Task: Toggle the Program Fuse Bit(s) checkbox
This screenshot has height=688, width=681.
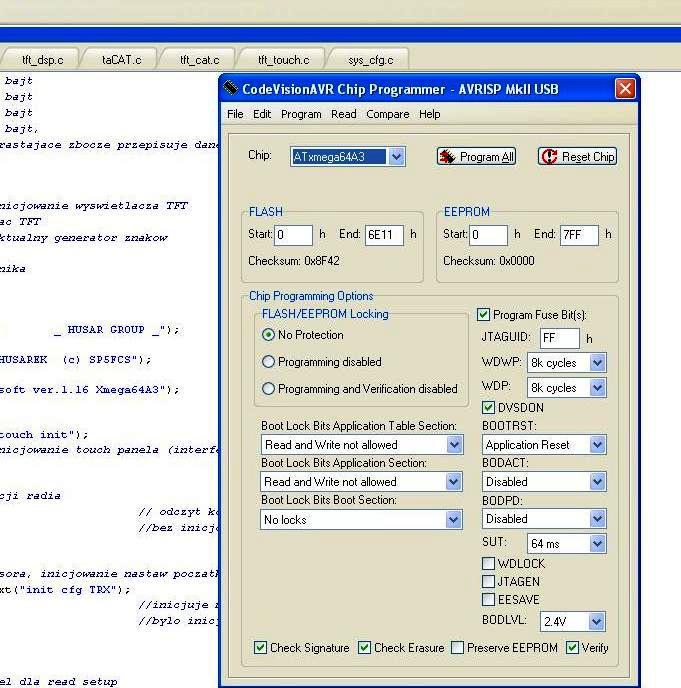Action: [x=484, y=314]
